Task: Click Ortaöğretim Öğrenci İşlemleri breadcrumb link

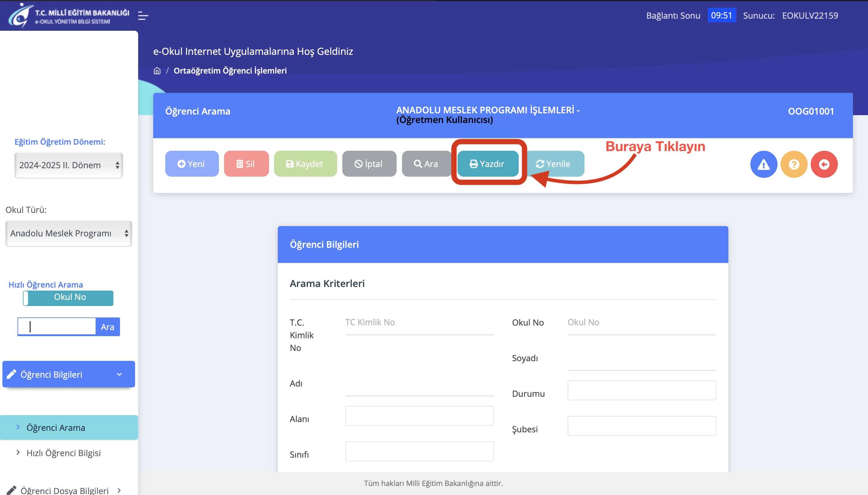Action: point(230,71)
